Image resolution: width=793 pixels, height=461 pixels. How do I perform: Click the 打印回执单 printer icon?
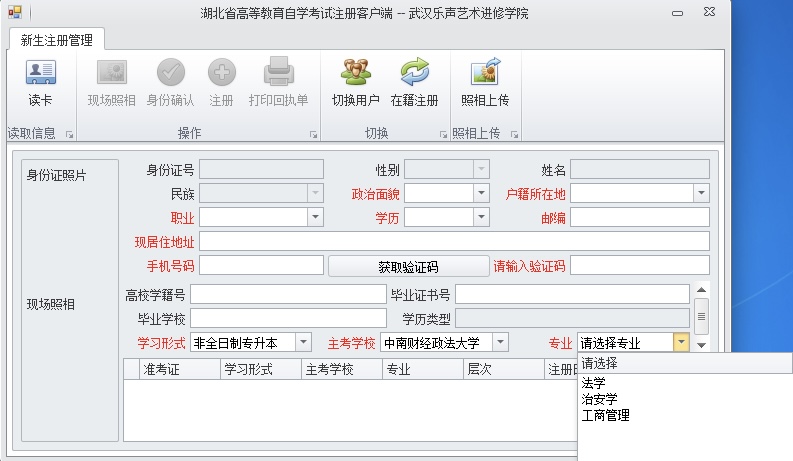click(x=279, y=71)
